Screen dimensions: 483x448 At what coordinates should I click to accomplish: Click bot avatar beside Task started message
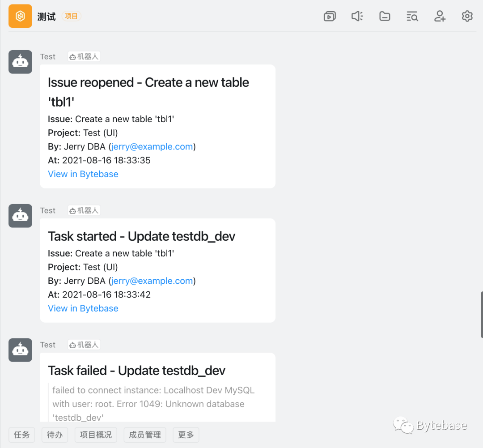(x=20, y=216)
